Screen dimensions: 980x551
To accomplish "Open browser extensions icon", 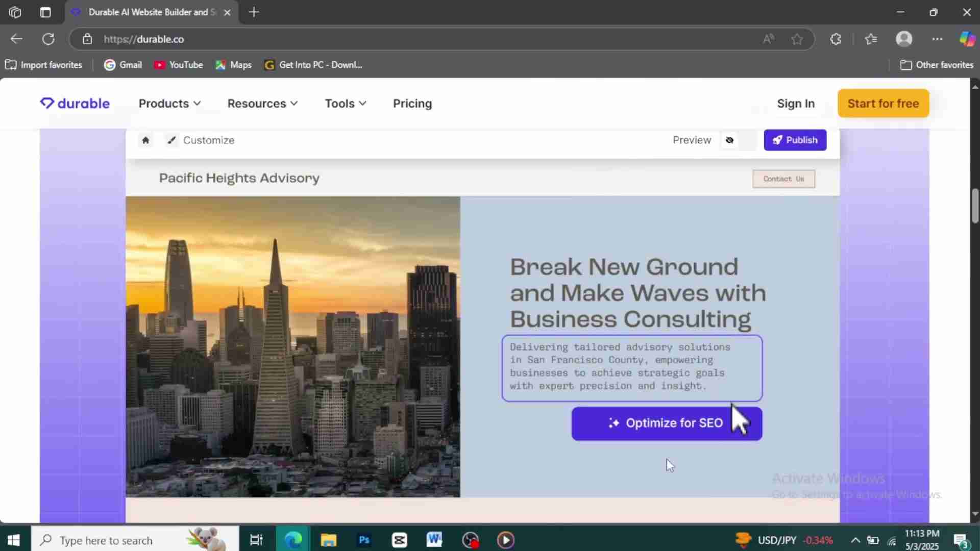I will [836, 39].
